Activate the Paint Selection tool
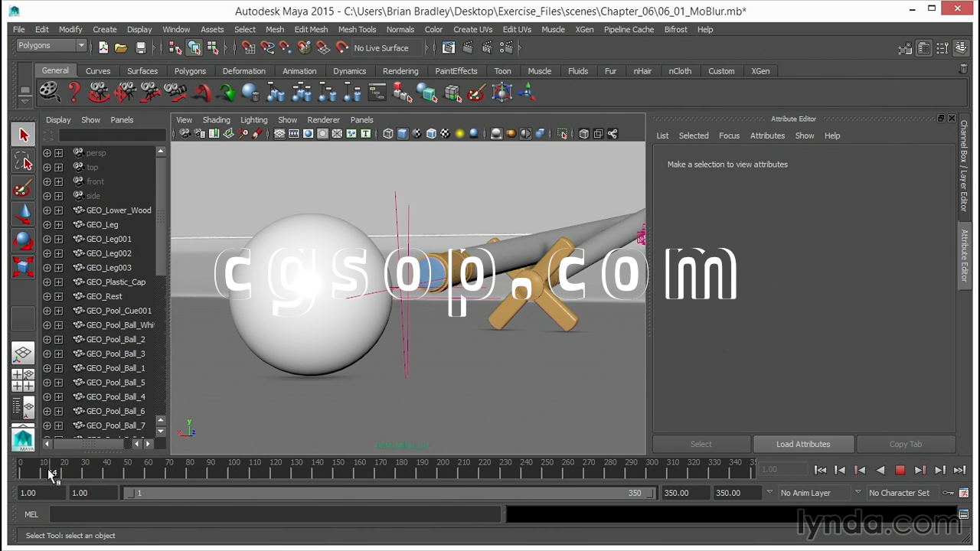This screenshot has height=551, width=980. point(23,188)
